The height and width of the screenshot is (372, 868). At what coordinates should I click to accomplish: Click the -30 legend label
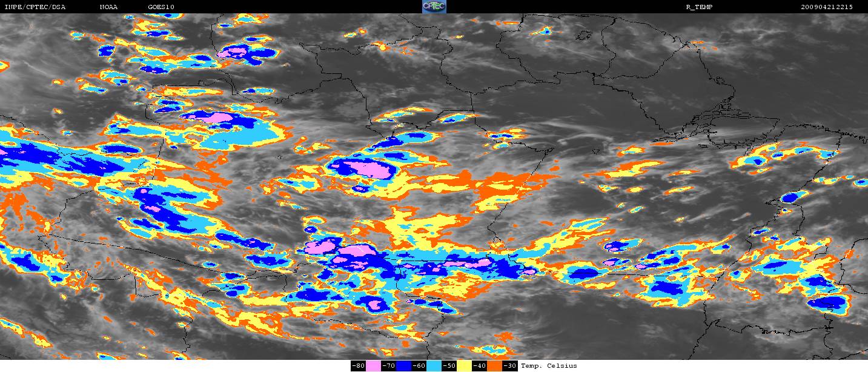pos(509,366)
